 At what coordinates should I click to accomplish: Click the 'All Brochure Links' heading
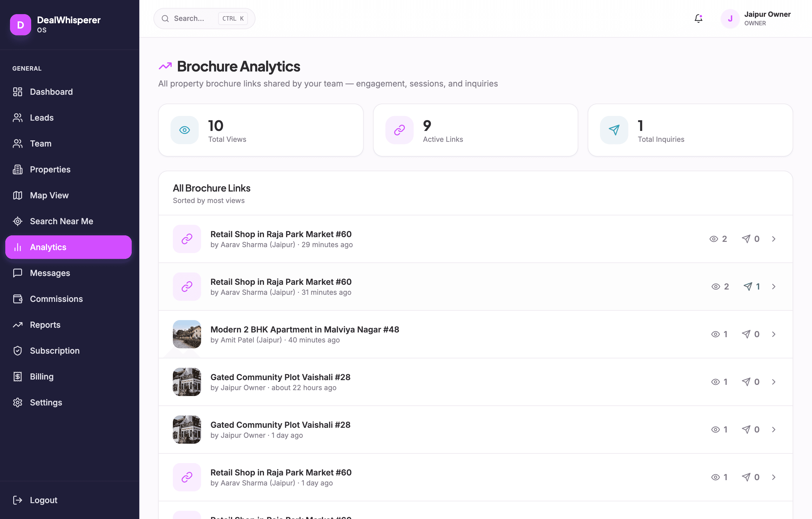pyautogui.click(x=211, y=188)
